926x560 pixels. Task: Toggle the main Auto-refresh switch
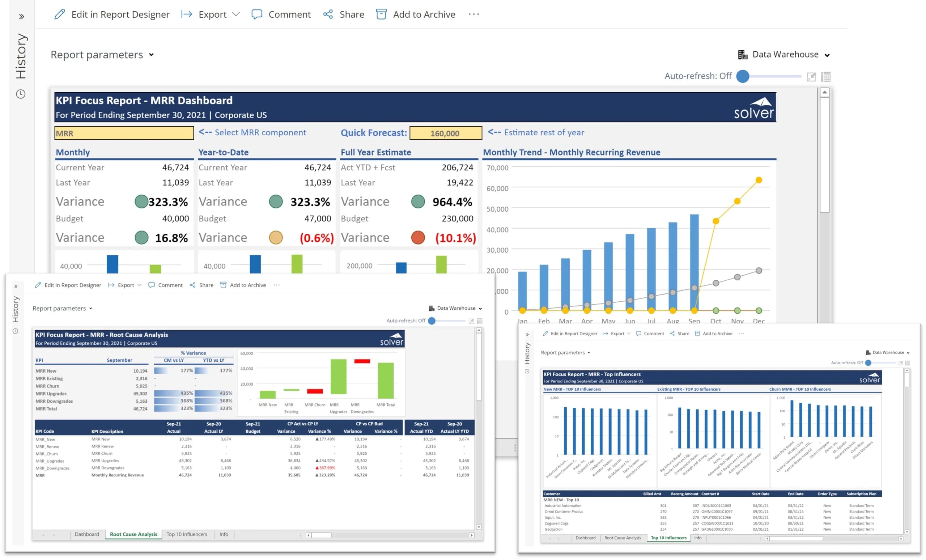(x=743, y=76)
